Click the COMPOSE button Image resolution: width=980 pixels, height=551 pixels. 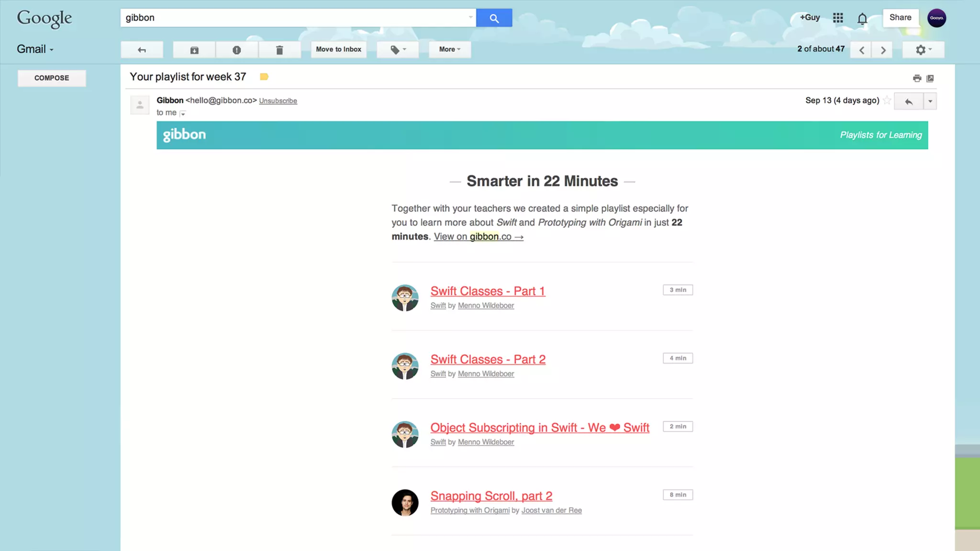[x=52, y=78]
